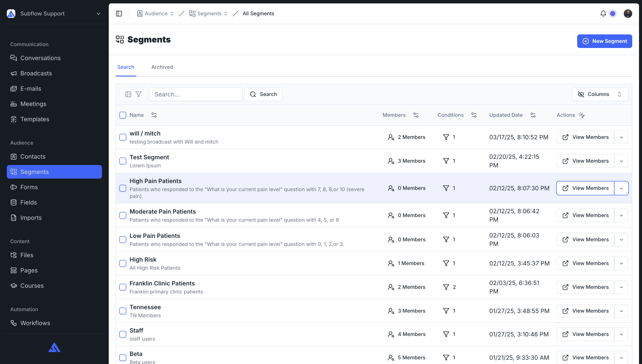The height and width of the screenshot is (364, 642).
Task: Open Conversations in the sidebar
Action: click(x=54, y=58)
